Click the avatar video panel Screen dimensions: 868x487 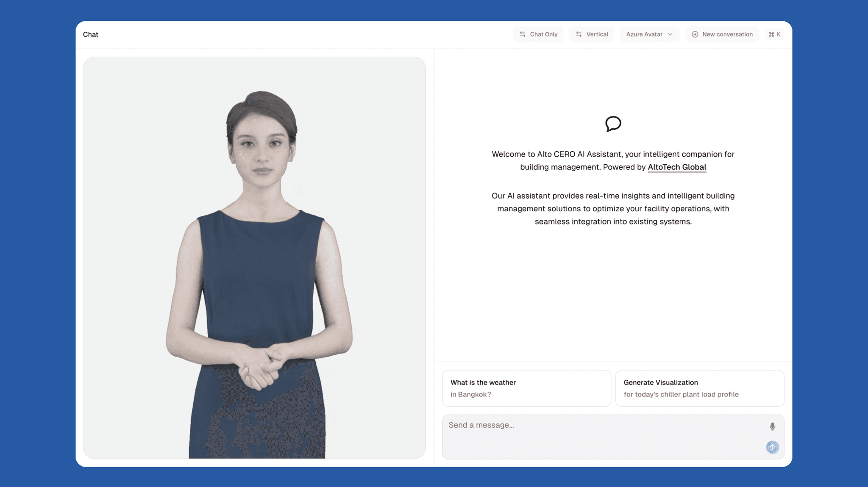coord(254,257)
